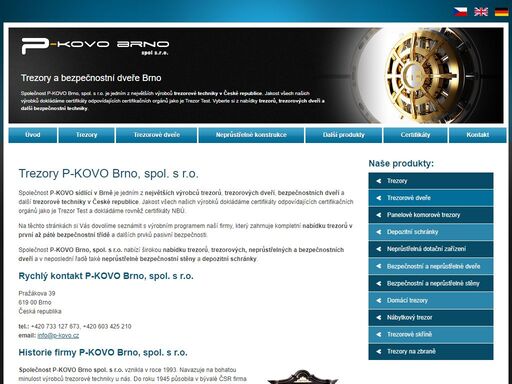
Task: Click the info@p-kovo.cz email link
Action: tap(58, 336)
